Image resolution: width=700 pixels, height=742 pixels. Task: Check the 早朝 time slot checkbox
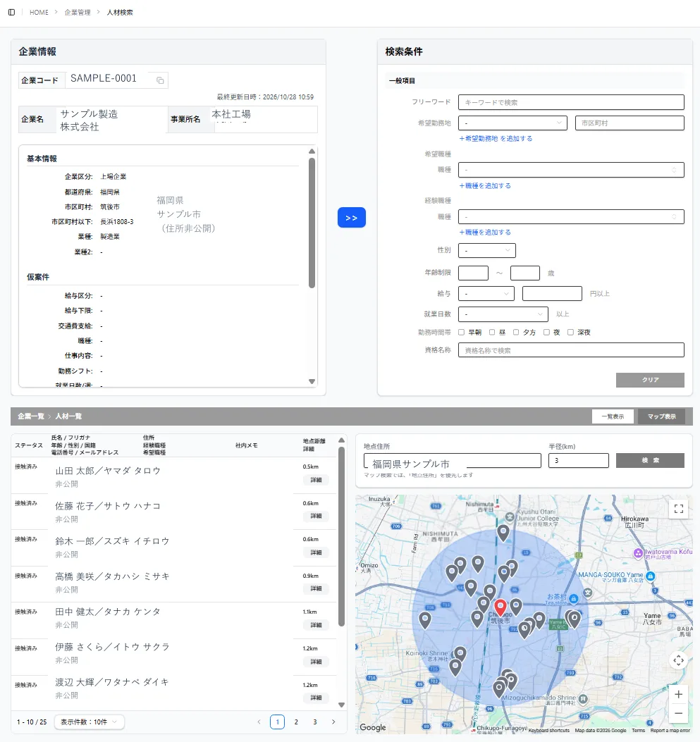click(462, 332)
